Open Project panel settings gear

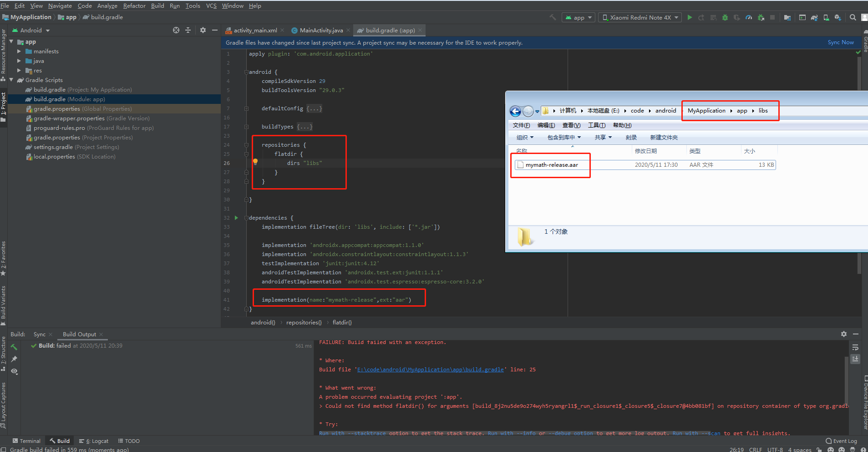(203, 30)
